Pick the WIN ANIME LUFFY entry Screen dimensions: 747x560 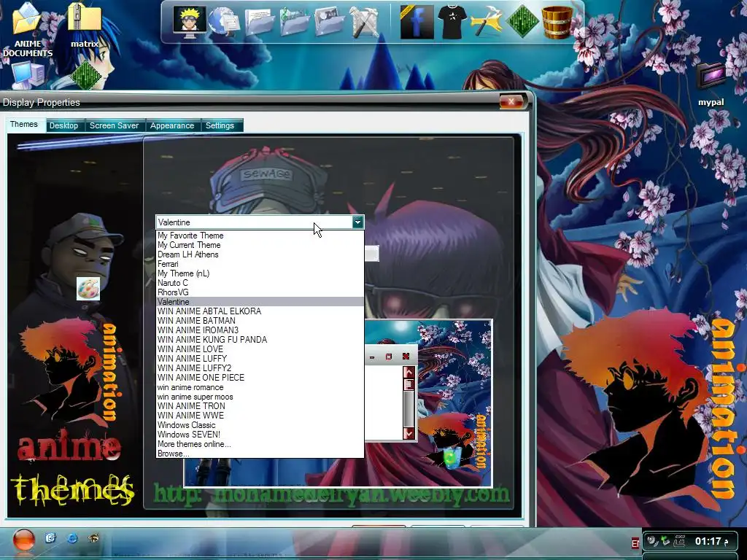[x=260, y=359]
